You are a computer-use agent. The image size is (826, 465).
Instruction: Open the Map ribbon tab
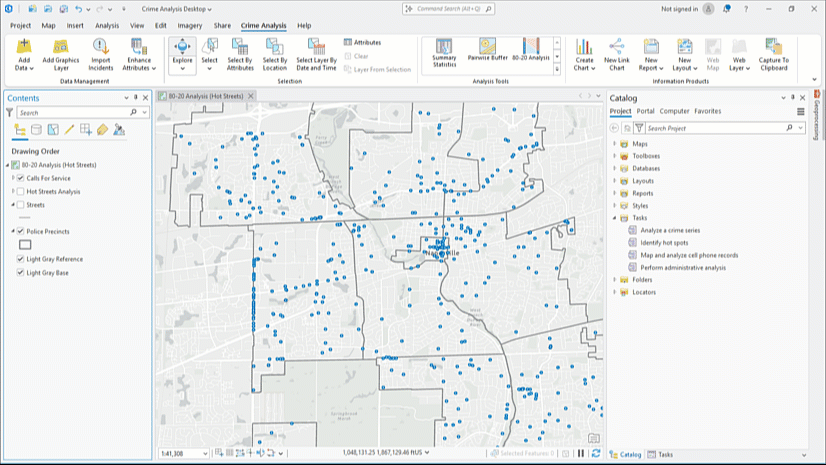click(48, 25)
